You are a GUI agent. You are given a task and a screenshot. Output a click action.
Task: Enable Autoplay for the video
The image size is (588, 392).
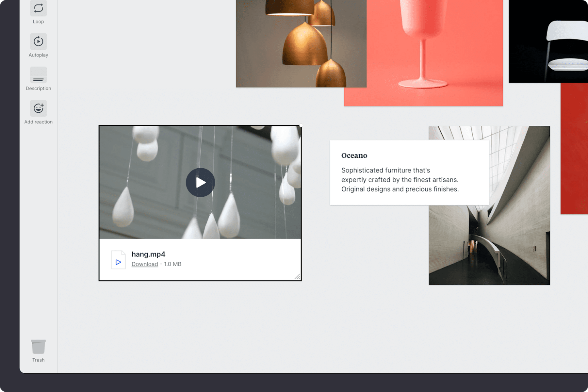point(38,42)
